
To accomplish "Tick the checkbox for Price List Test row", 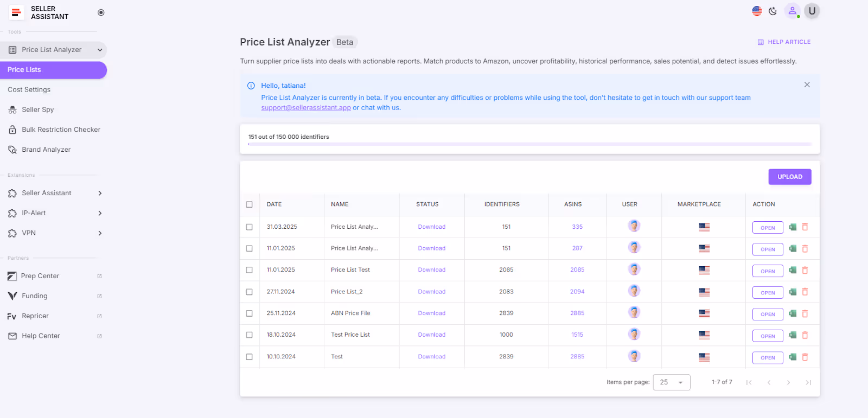I will coord(250,270).
